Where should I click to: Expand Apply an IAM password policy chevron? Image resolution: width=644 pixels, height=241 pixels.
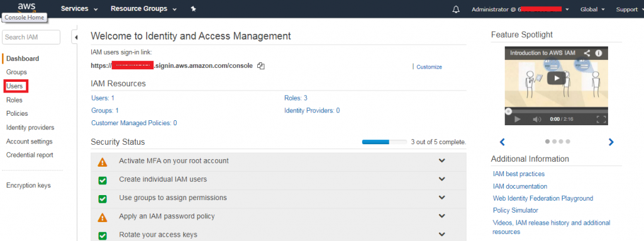tap(442, 216)
